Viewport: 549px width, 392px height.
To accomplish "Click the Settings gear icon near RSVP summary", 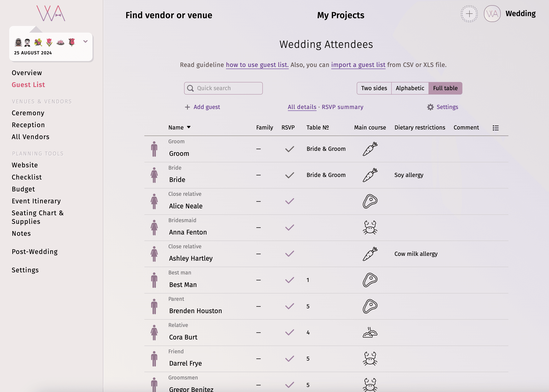I will tap(430, 107).
